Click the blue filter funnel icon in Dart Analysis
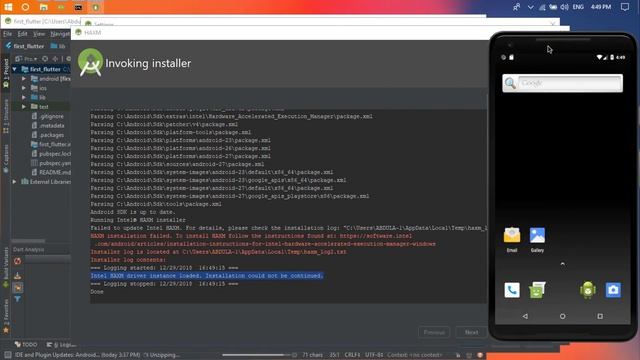 (18, 299)
